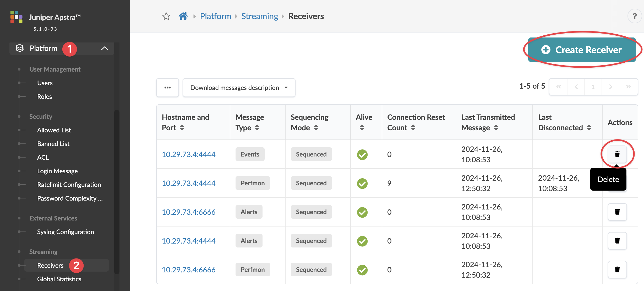Click the Create Receiver button
The height and width of the screenshot is (291, 644).
click(582, 50)
